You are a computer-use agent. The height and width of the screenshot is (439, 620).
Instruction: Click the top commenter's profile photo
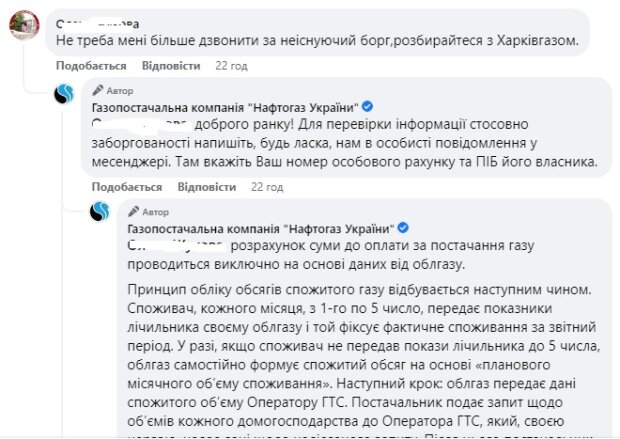coord(23,25)
